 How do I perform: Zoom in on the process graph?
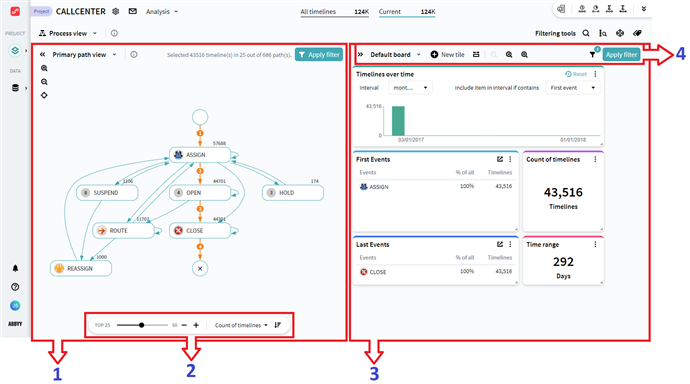[x=44, y=68]
